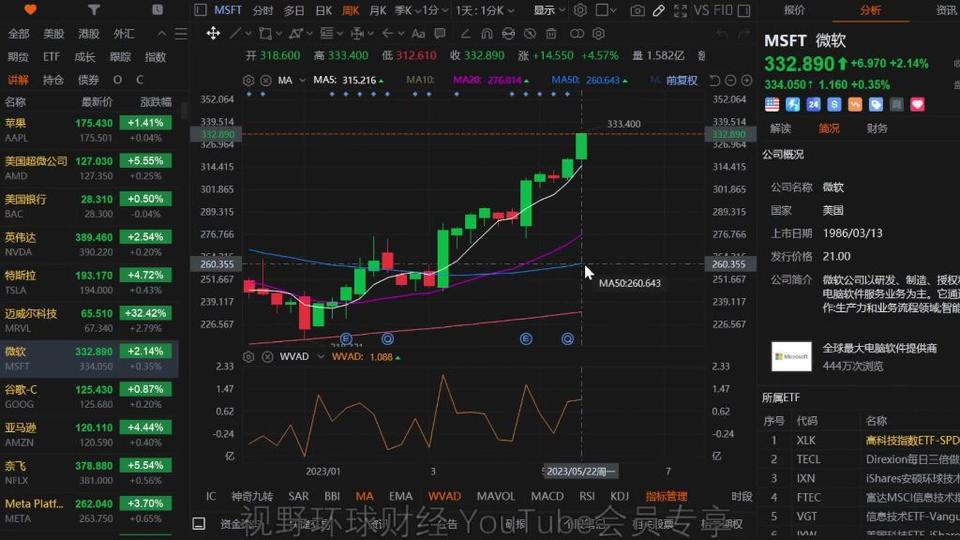This screenshot has height=540, width=960.
Task: Click the VS compare button
Action: 701,10
